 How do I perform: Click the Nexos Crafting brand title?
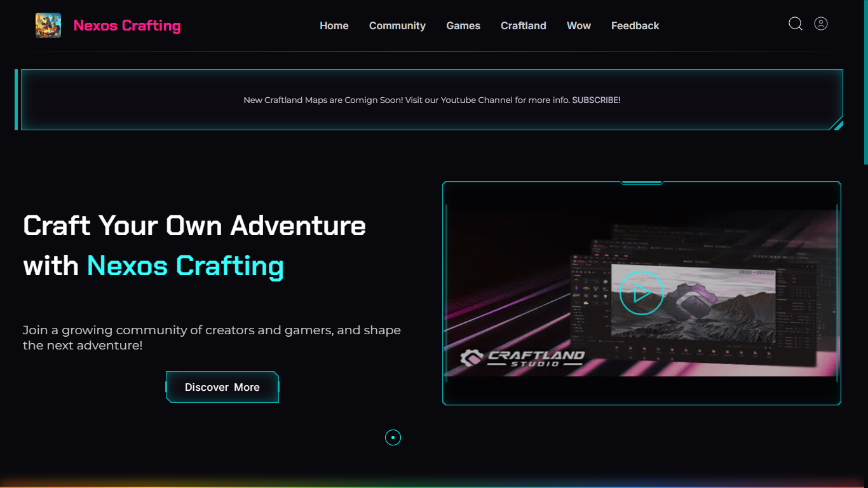127,25
